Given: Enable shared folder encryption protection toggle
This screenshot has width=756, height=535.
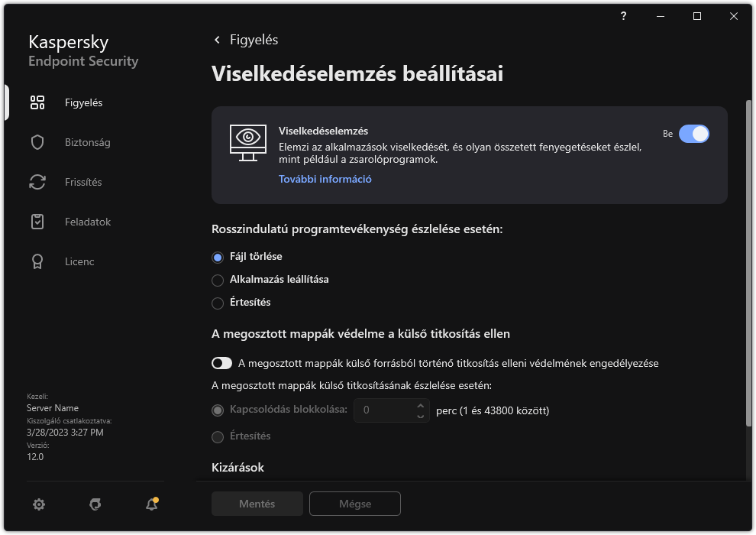Looking at the screenshot, I should pyautogui.click(x=221, y=363).
